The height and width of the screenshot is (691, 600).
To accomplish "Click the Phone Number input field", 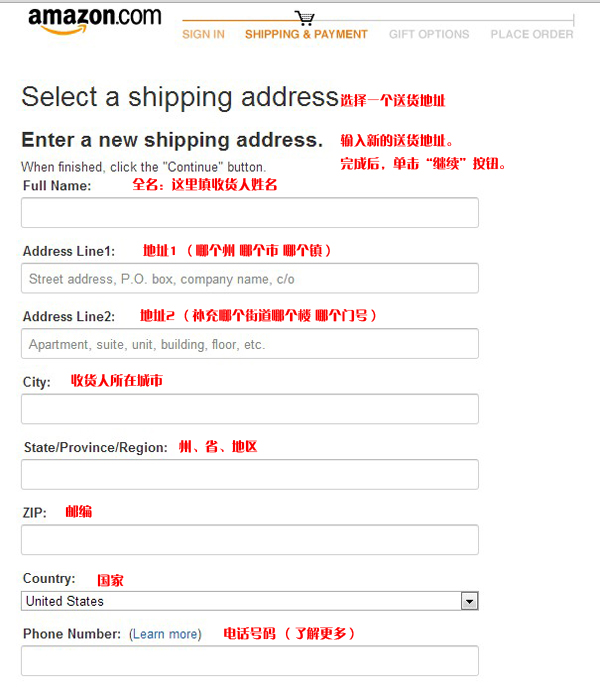I will (x=249, y=661).
